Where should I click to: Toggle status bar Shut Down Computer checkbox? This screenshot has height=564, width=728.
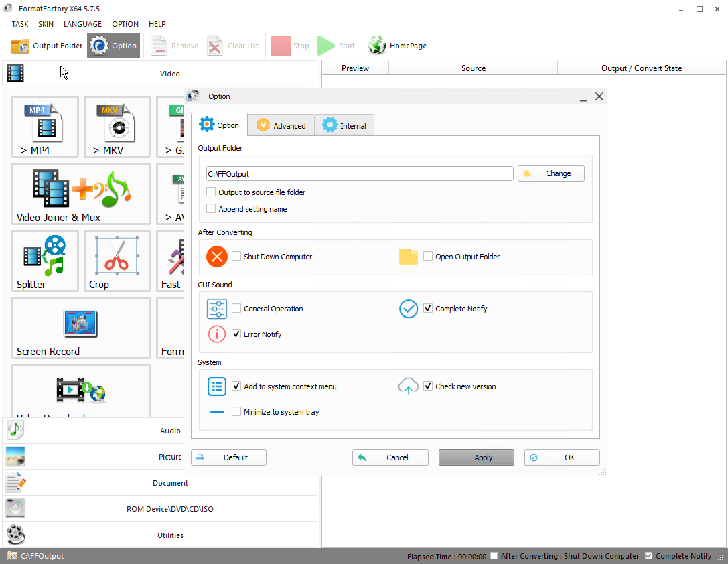[494, 556]
